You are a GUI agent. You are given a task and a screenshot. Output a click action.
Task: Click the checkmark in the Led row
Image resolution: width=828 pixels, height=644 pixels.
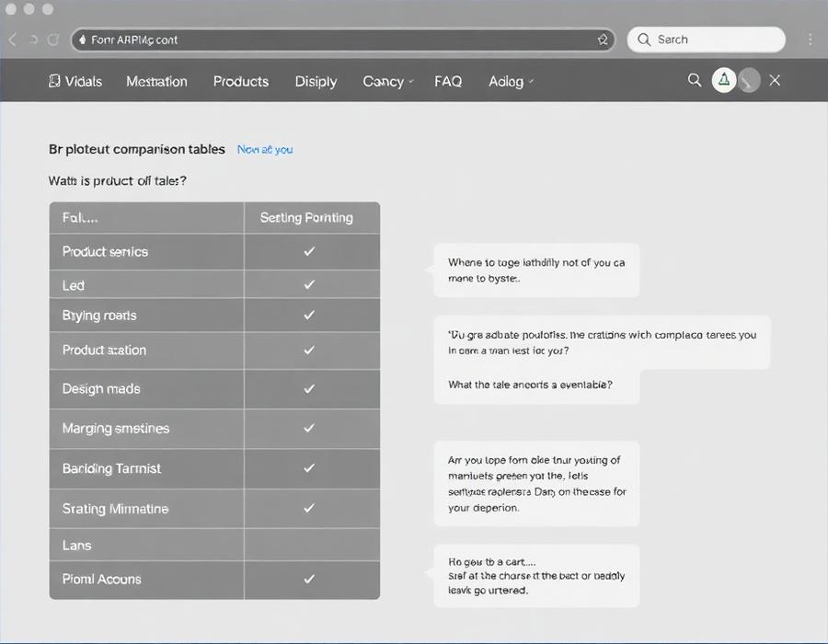pos(309,284)
